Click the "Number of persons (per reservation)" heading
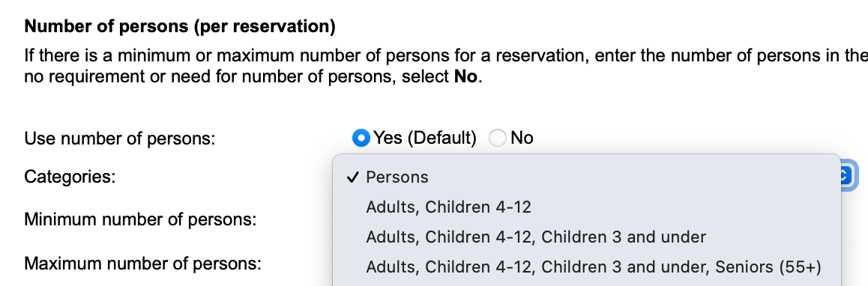The height and width of the screenshot is (286, 868). [180, 26]
